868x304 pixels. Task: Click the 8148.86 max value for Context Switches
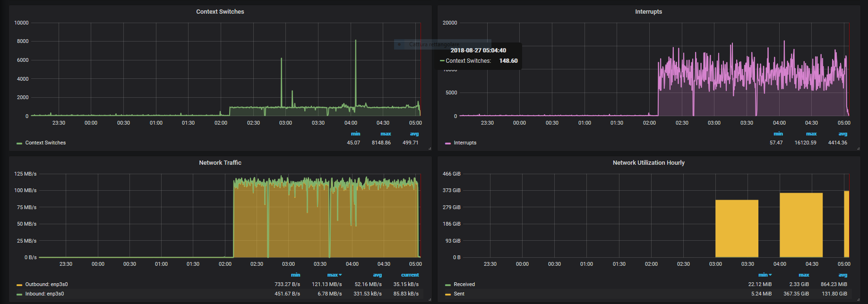click(x=381, y=143)
